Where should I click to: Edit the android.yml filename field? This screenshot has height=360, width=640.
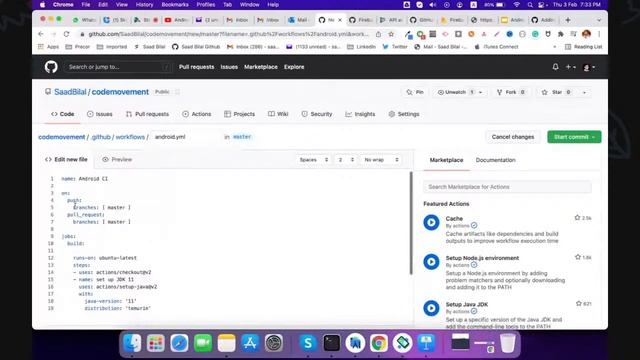[x=185, y=137]
